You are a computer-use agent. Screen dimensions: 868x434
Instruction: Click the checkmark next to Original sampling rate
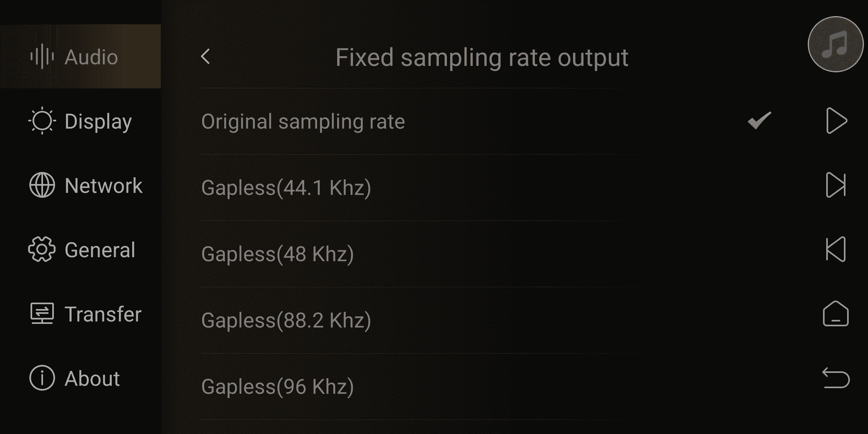point(759,121)
